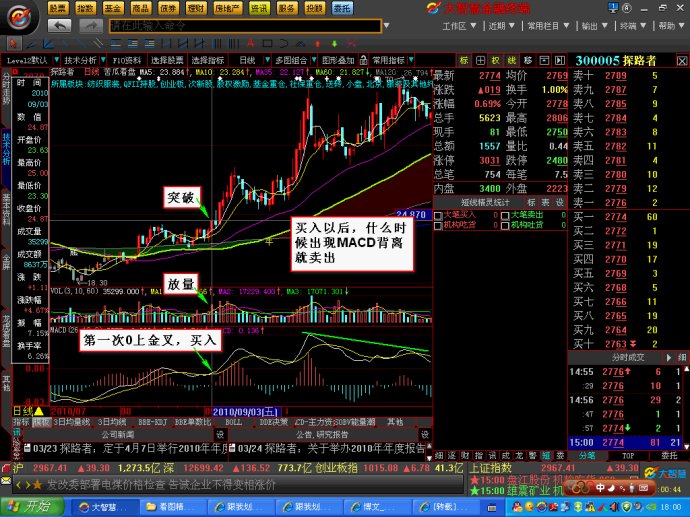
Task: Click the F10资料 button
Action: pos(127,60)
